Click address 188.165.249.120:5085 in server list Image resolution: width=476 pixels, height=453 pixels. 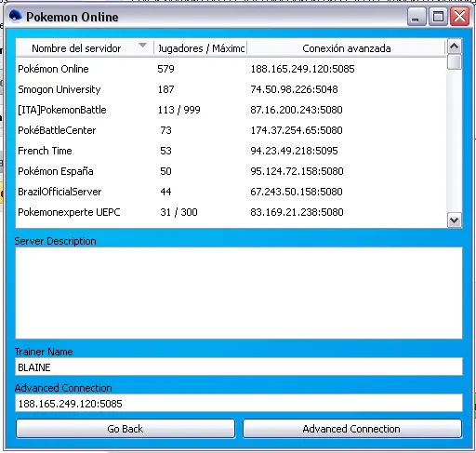[302, 69]
